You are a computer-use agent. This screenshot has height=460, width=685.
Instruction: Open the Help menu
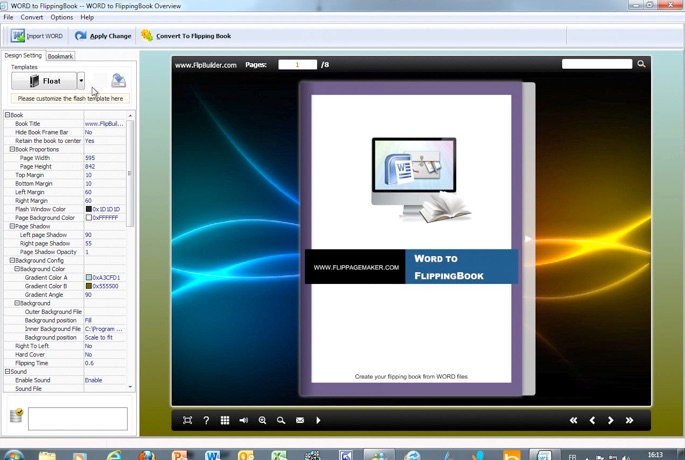coord(87,17)
